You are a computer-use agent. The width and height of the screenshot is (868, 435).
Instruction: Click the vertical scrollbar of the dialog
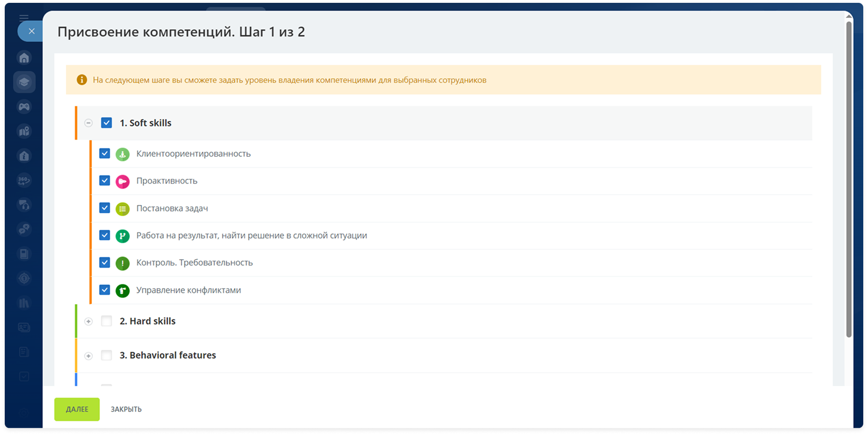pos(849,180)
